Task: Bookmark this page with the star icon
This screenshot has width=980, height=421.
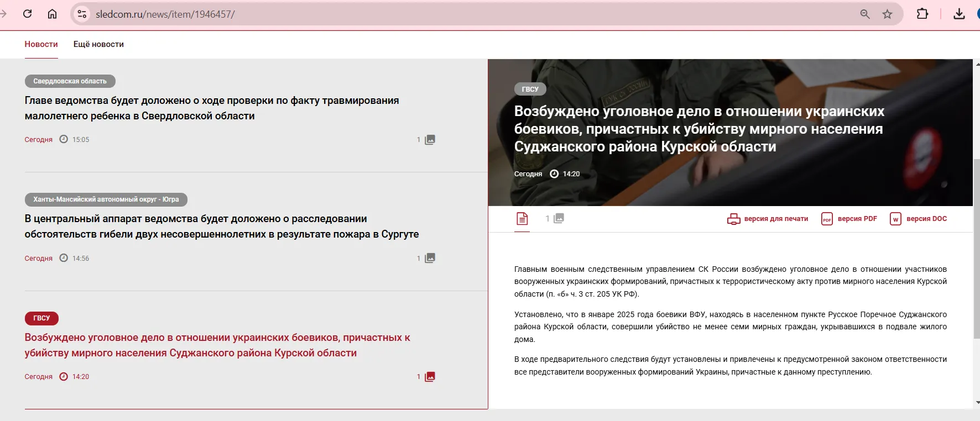Action: tap(887, 14)
